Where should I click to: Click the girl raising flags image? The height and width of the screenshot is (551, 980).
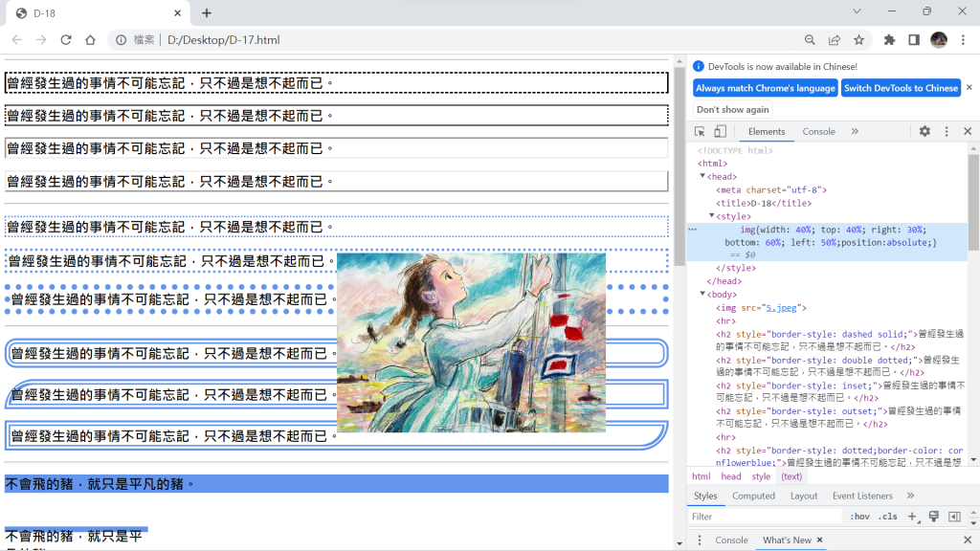(x=471, y=342)
